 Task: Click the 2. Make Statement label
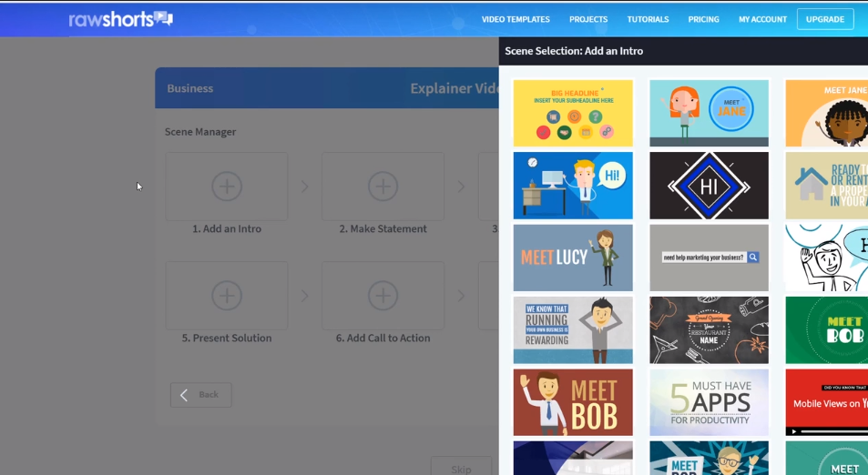pos(383,229)
